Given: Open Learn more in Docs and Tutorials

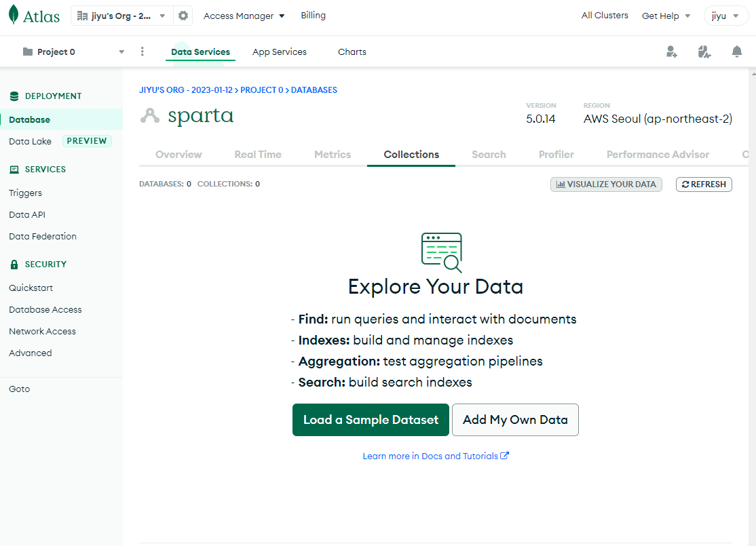Looking at the screenshot, I should (436, 456).
